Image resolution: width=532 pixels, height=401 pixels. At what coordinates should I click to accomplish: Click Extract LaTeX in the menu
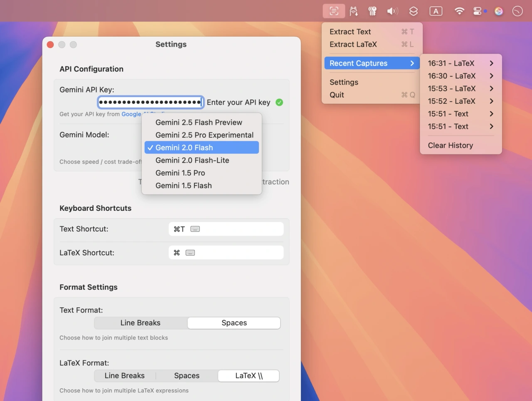coord(353,44)
